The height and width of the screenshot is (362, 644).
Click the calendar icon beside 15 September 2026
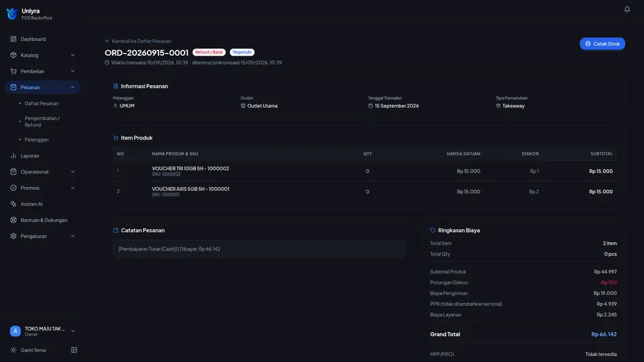(x=370, y=106)
